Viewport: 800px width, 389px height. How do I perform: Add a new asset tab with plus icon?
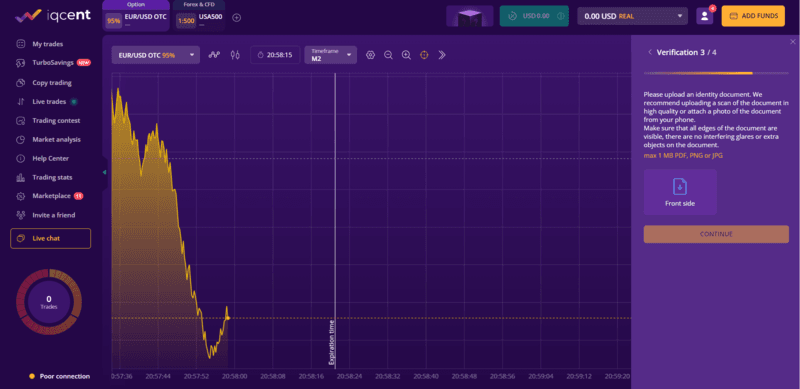[x=236, y=18]
